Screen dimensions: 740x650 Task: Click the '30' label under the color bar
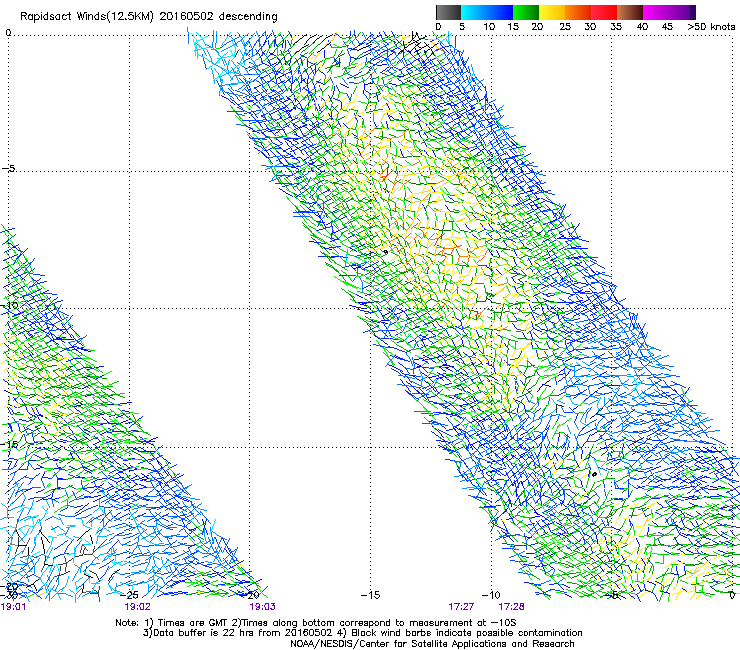pos(590,26)
